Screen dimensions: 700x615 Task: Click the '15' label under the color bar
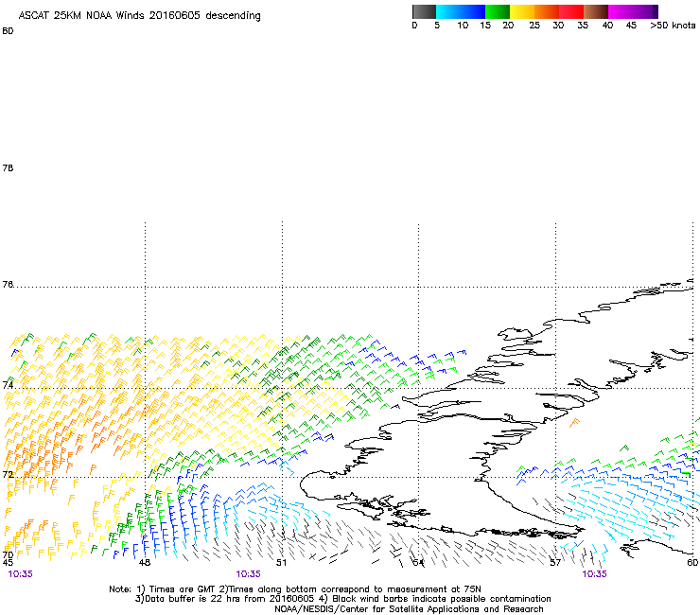point(485,26)
